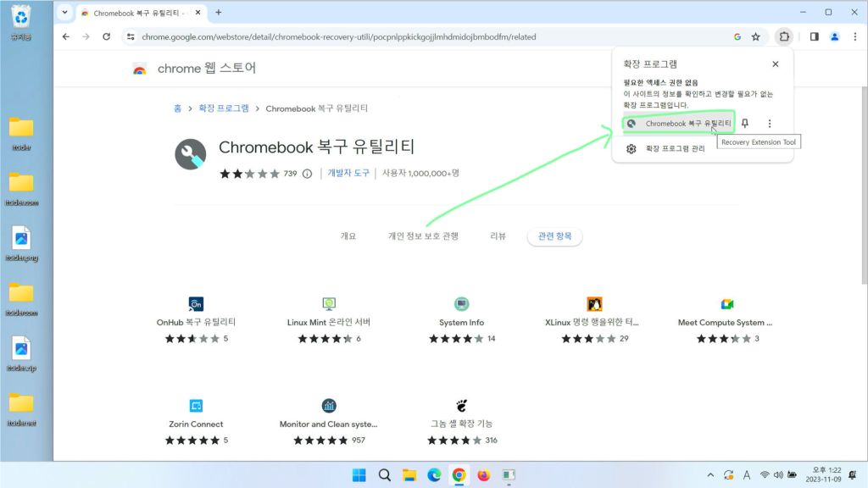868x488 pixels.
Task: Open the 개발자 도구 category link
Action: point(348,173)
